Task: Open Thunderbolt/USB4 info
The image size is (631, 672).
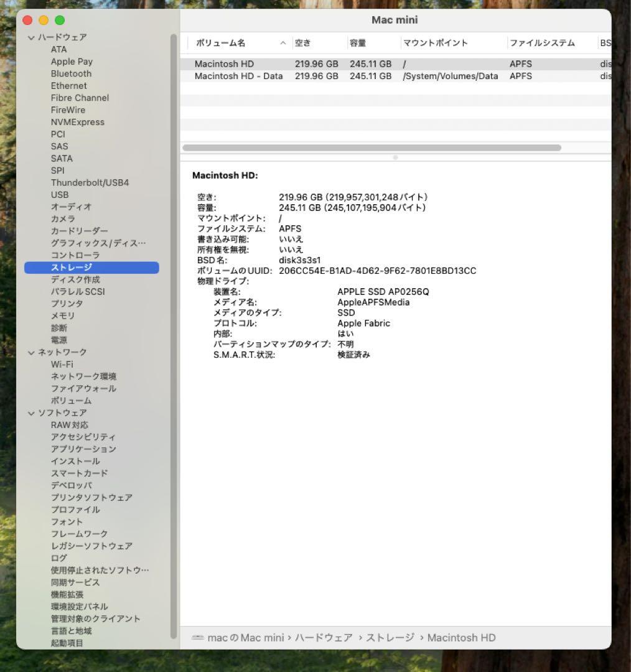Action: (x=90, y=182)
